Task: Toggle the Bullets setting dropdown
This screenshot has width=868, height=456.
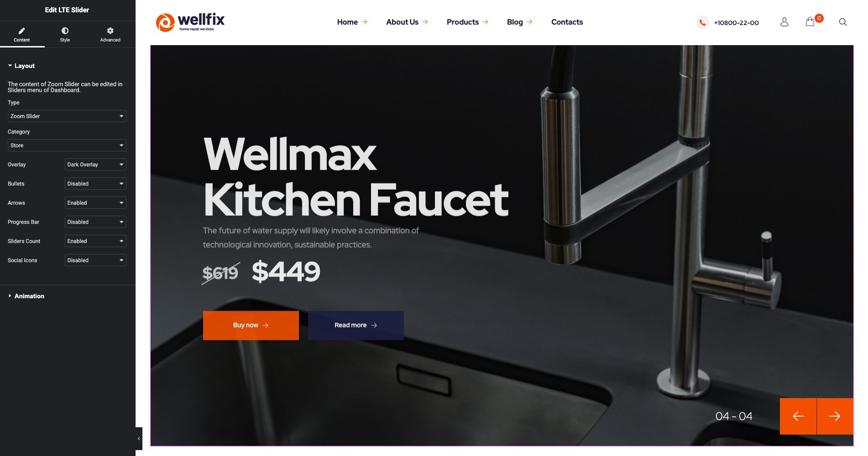Action: (95, 184)
